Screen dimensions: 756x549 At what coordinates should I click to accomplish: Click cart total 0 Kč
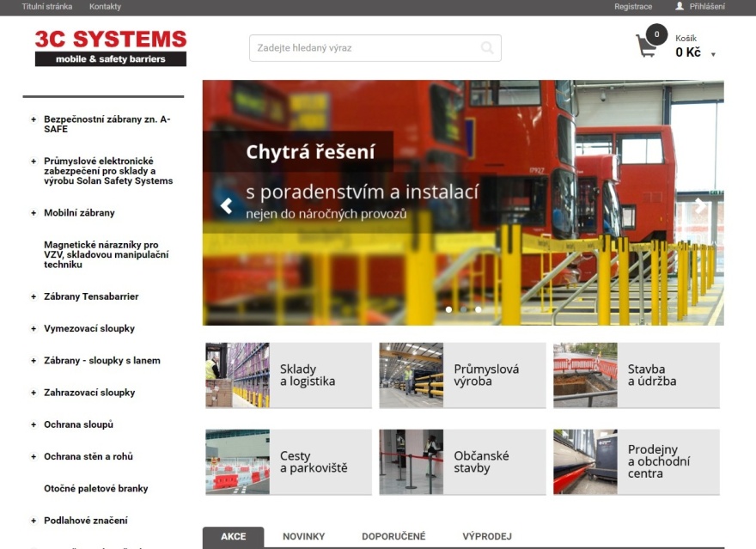tap(688, 52)
